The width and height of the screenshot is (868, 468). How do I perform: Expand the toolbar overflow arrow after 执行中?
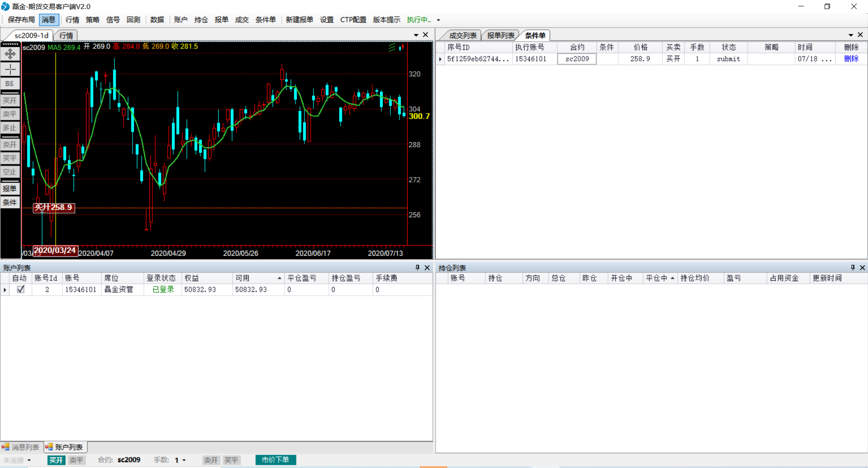tap(438, 20)
